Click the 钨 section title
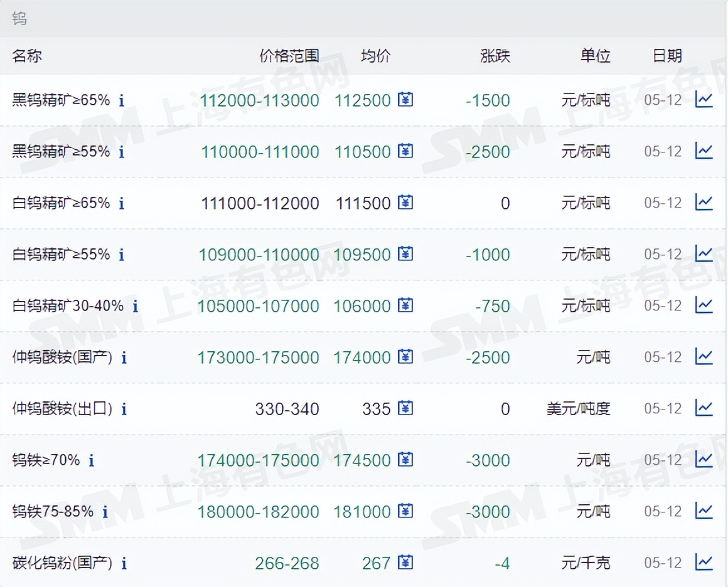 [x=19, y=19]
